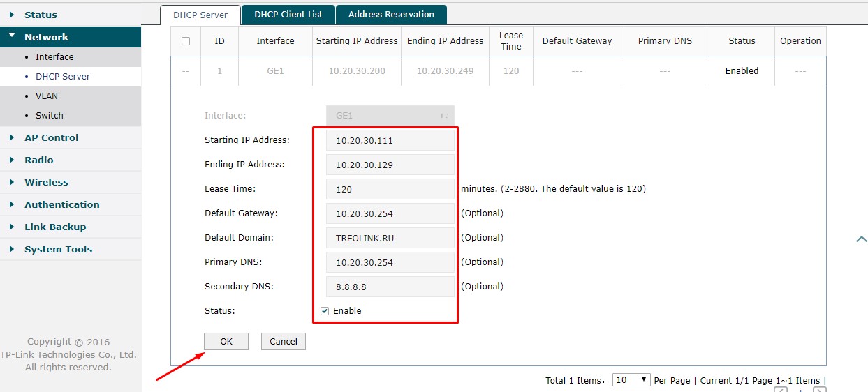Open the Interface GE1 dropdown
The height and width of the screenshot is (392, 868).
(390, 116)
